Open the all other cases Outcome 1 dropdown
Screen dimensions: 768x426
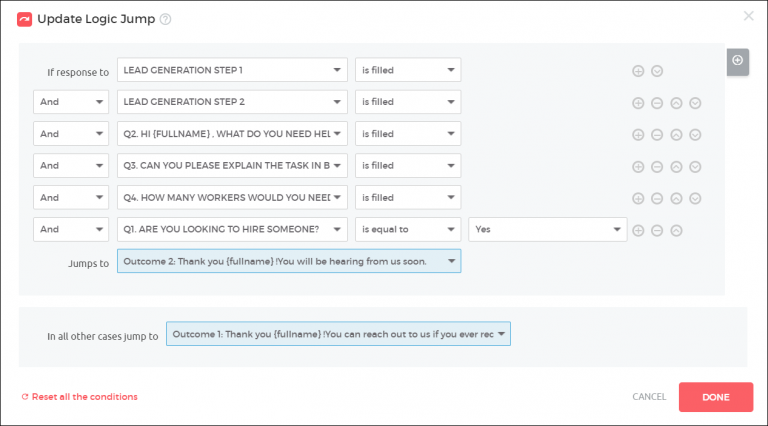(338, 334)
